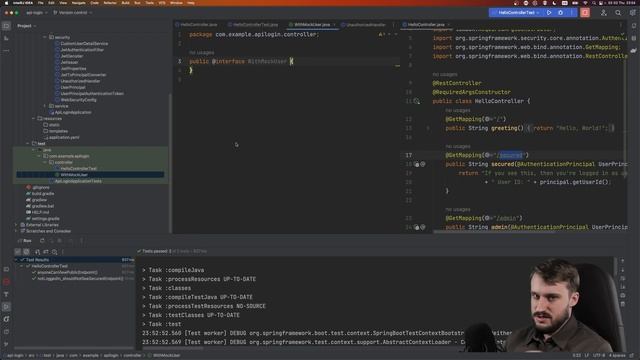640x360 pixels.
Task: Open test history clock icon
Action: click(54, 252)
